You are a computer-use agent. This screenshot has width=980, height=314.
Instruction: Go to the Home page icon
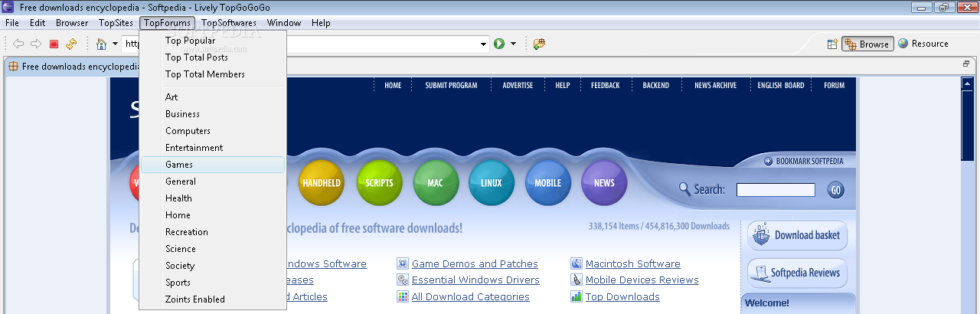[x=101, y=44]
